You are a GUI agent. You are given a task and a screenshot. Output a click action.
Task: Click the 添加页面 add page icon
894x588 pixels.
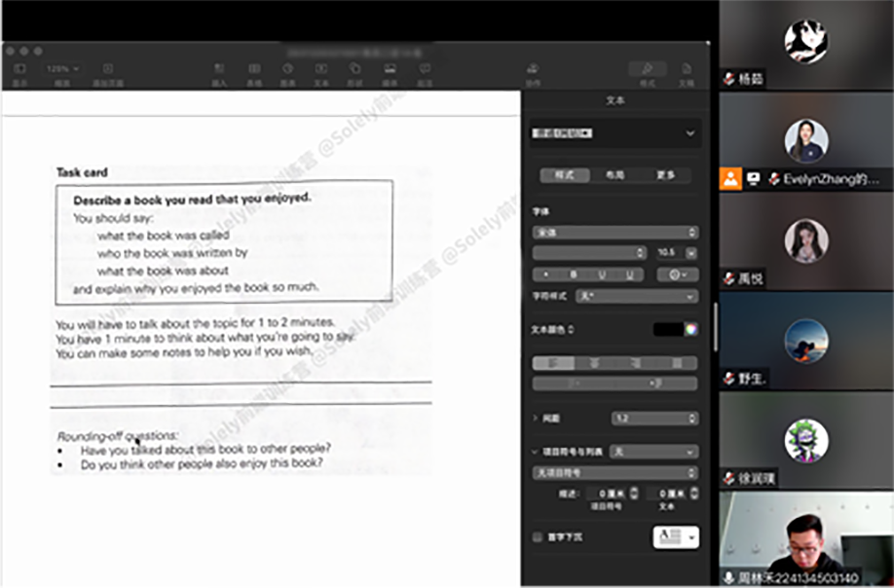tap(108, 69)
